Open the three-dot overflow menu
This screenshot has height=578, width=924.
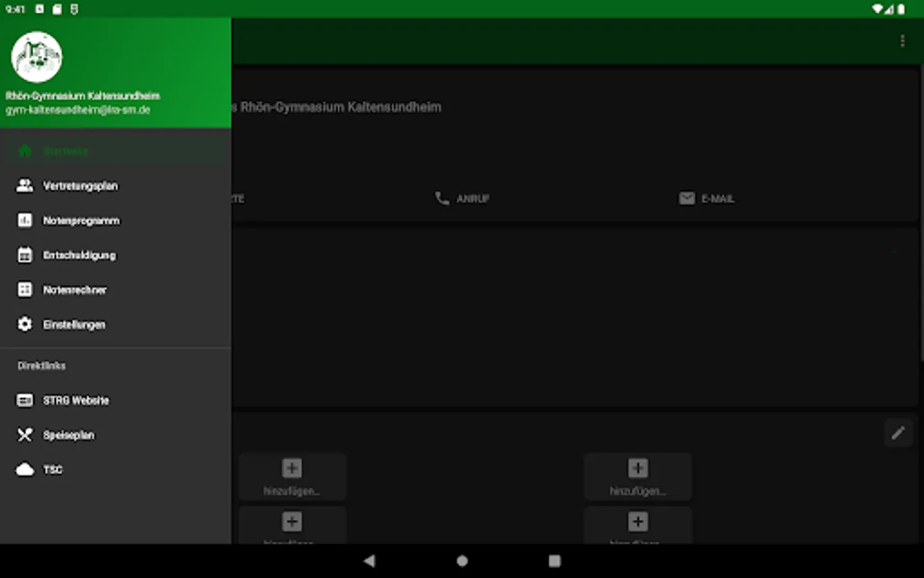902,41
